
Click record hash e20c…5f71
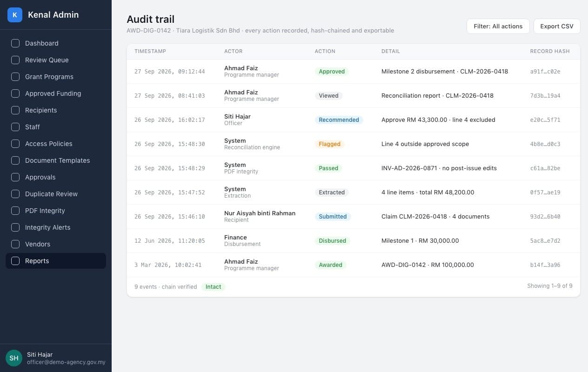(545, 120)
